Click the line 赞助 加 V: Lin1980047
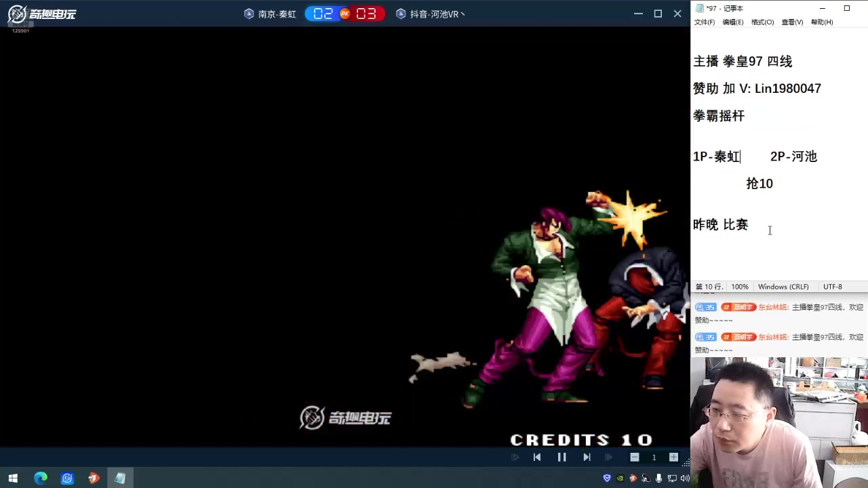The height and width of the screenshot is (488, 868). click(x=757, y=89)
